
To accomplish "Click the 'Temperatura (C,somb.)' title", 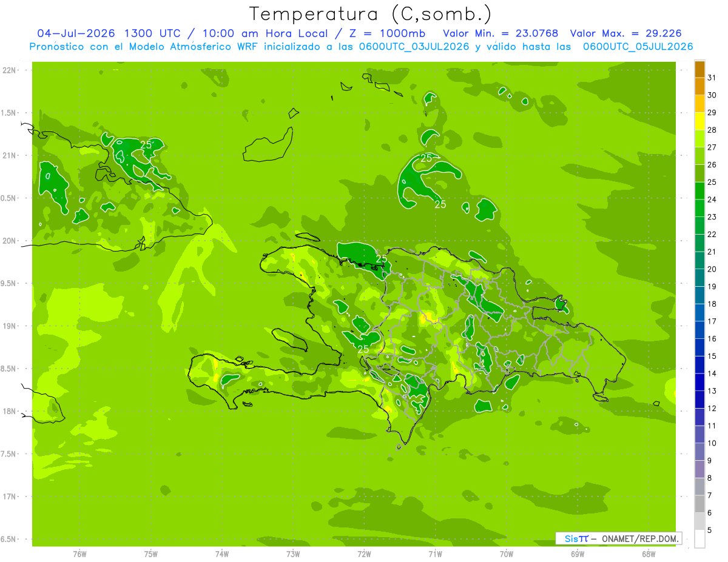I will click(371, 14).
